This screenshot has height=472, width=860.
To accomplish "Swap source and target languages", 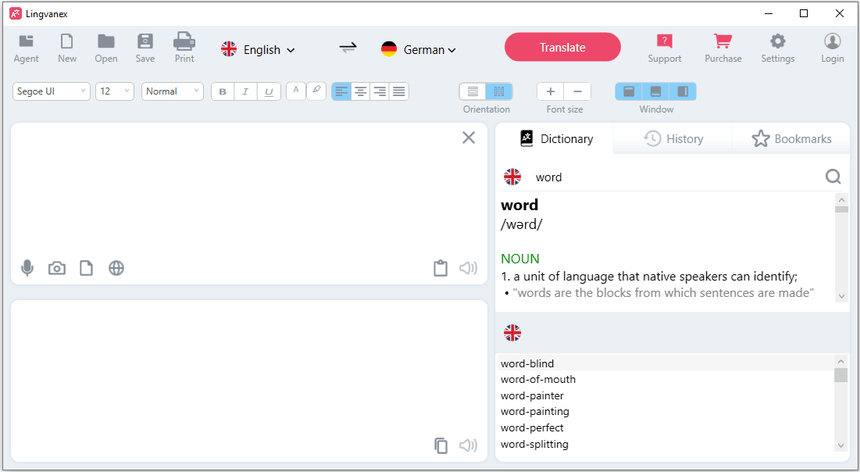I will click(x=348, y=48).
